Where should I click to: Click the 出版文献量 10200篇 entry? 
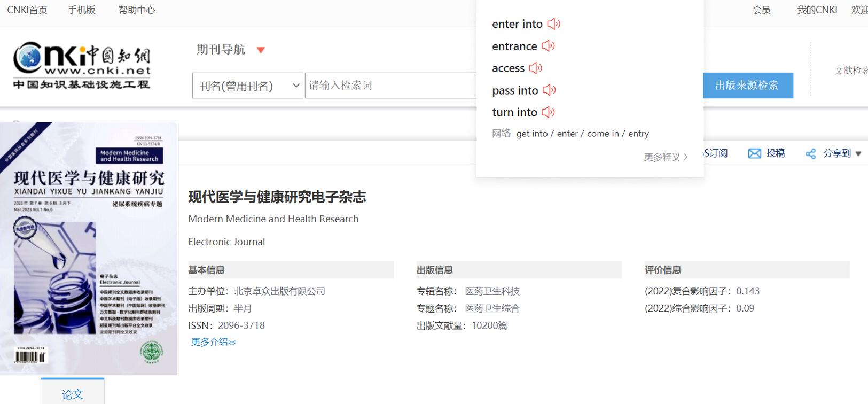coord(462,325)
